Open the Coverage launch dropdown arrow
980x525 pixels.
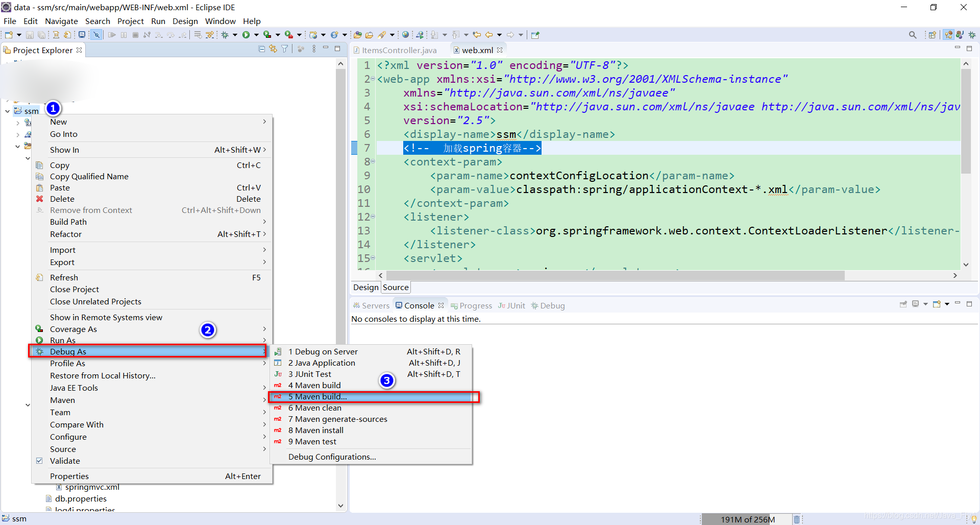click(x=278, y=35)
